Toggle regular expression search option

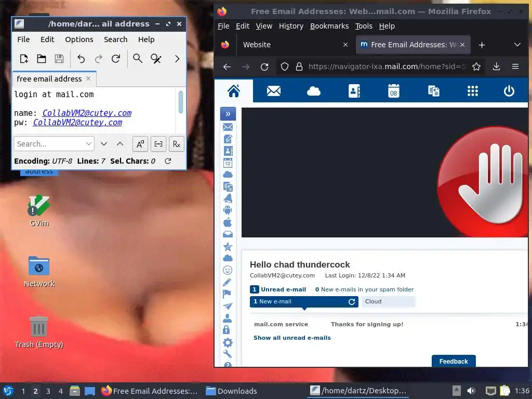point(177,144)
